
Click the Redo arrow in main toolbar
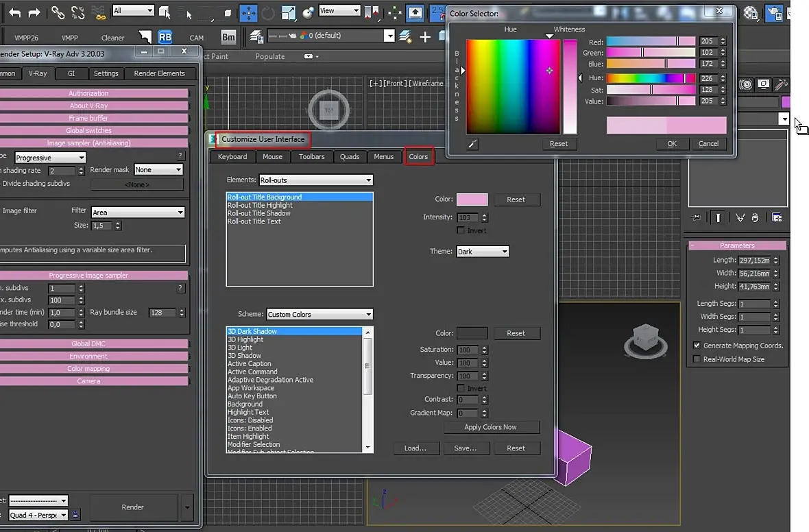pyautogui.click(x=34, y=12)
